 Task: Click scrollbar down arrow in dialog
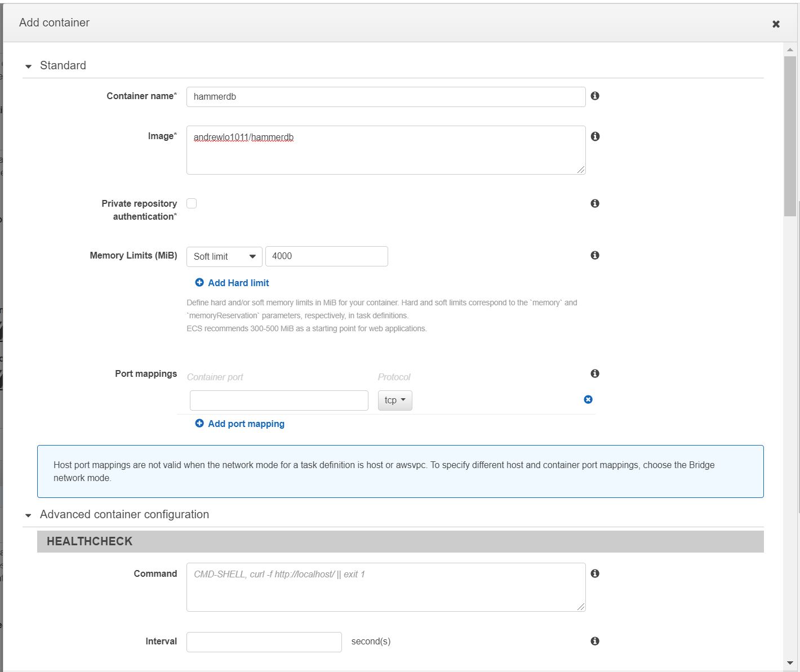click(x=790, y=663)
